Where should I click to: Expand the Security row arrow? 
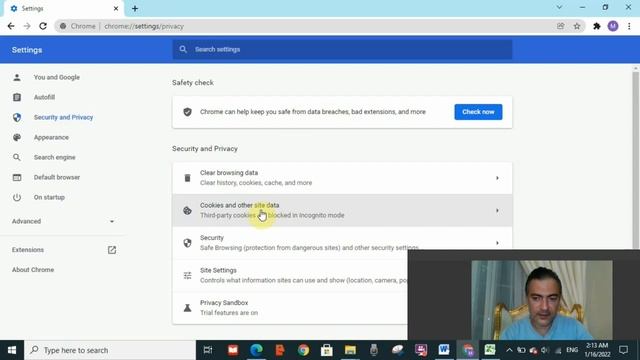pyautogui.click(x=497, y=243)
